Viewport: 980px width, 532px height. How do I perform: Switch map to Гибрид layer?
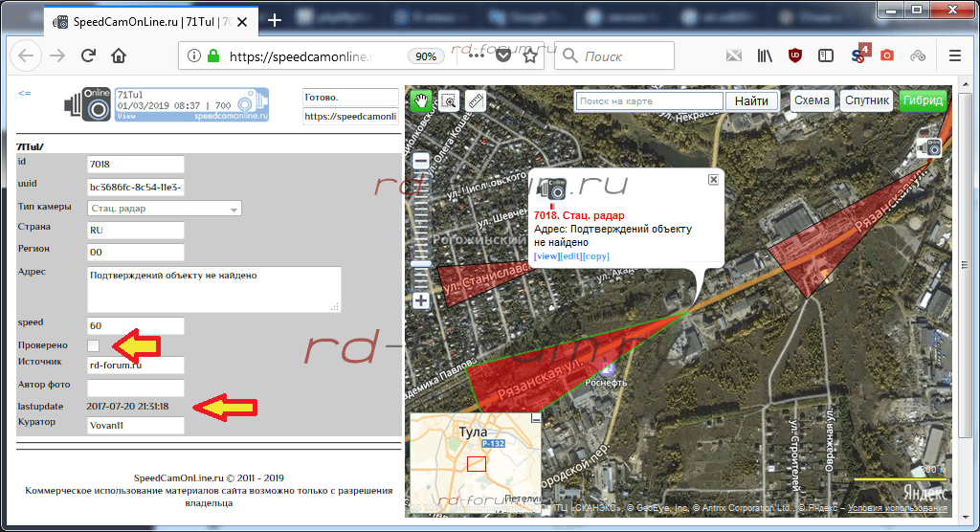923,100
